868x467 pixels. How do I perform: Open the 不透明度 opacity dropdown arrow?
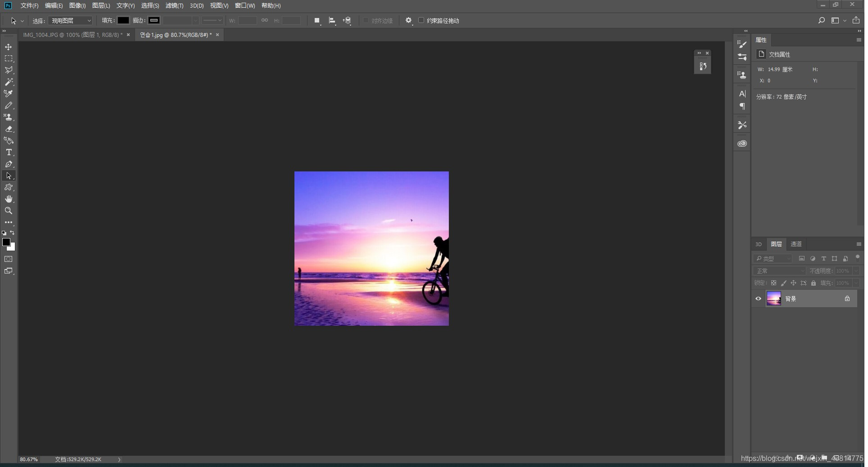[856, 271]
